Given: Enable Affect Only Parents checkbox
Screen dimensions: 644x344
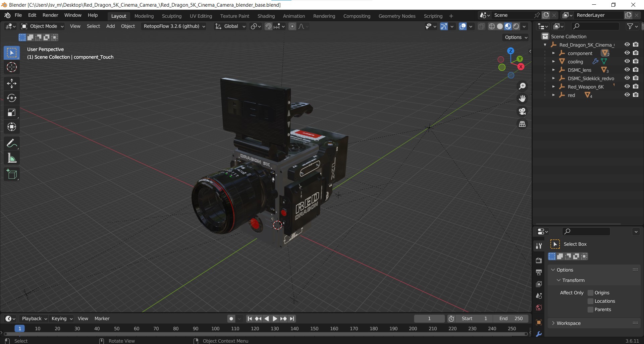Looking at the screenshot, I should click(591, 309).
